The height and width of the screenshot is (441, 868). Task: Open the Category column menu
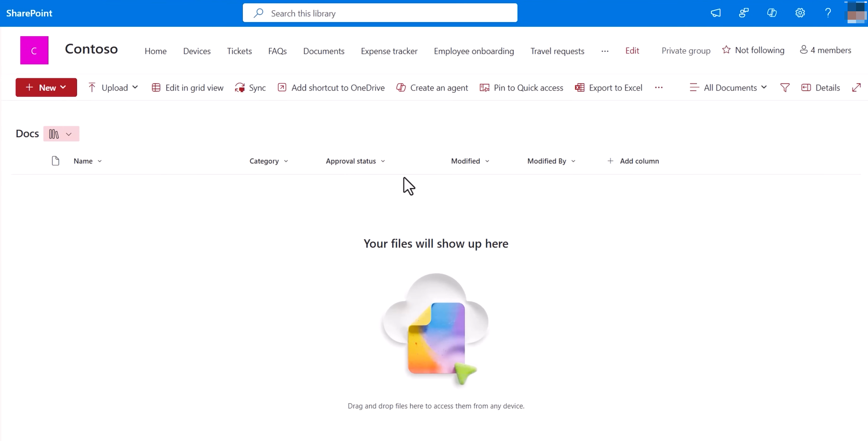pos(269,161)
